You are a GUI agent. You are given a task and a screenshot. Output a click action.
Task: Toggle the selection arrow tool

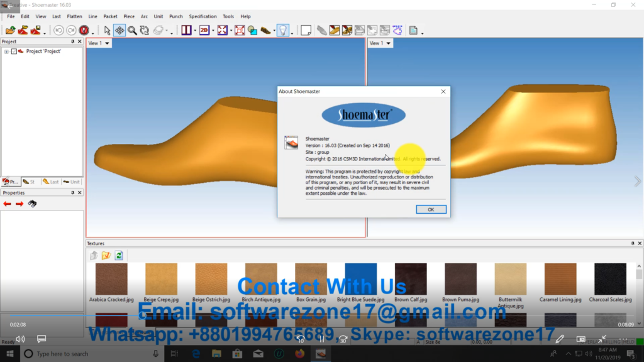[107, 30]
